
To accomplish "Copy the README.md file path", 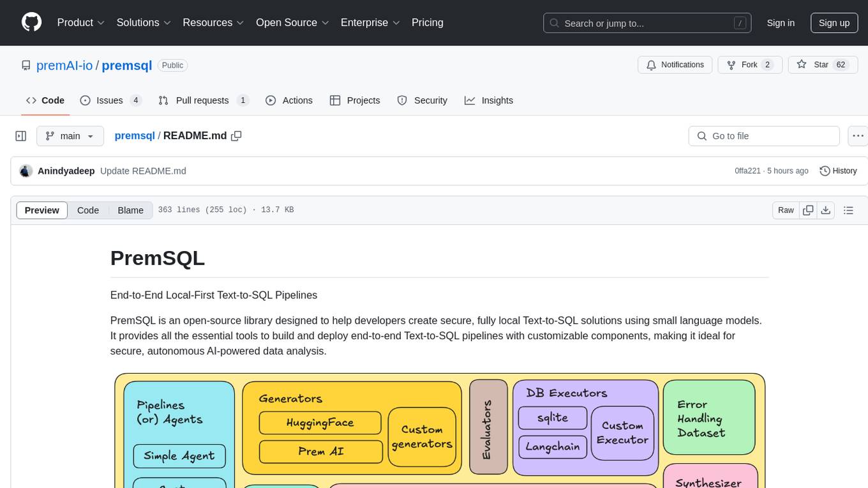I will pyautogui.click(x=236, y=135).
